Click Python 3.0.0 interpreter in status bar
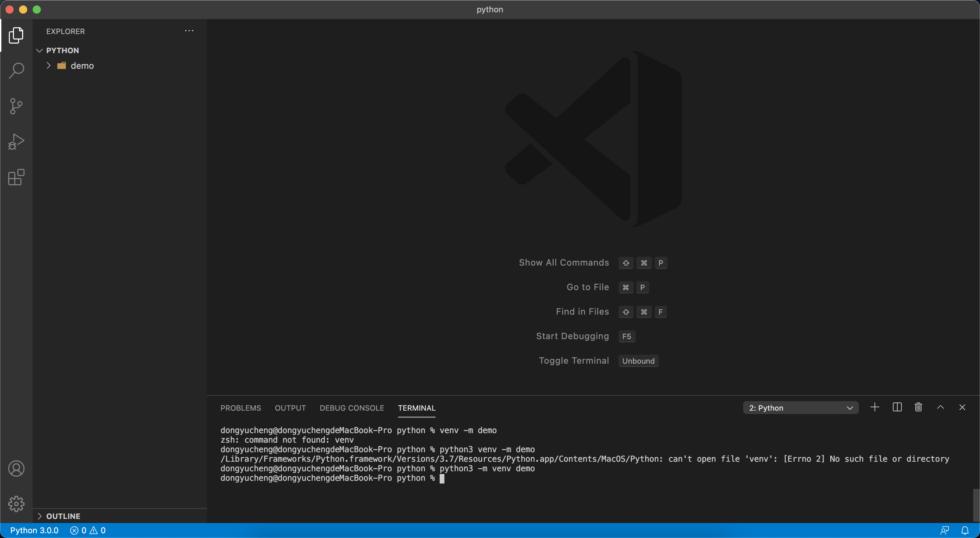This screenshot has height=538, width=980. pos(34,531)
